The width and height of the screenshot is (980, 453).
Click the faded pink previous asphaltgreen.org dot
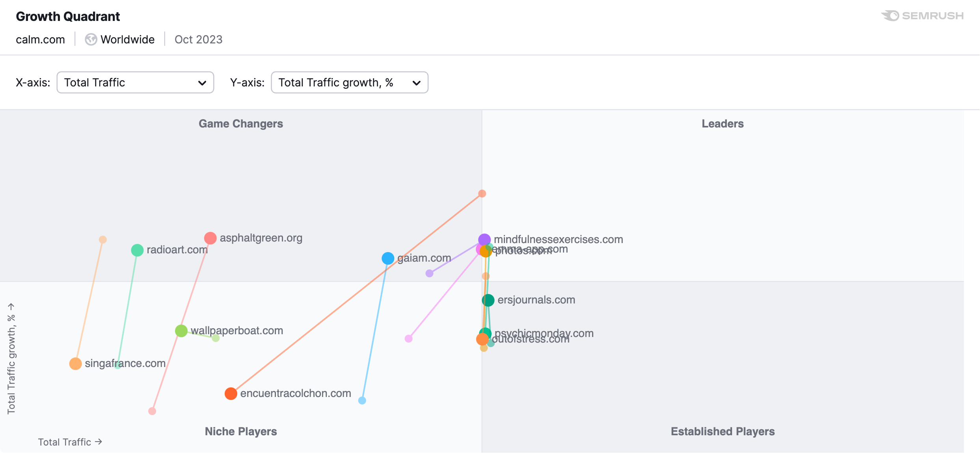pos(152,411)
